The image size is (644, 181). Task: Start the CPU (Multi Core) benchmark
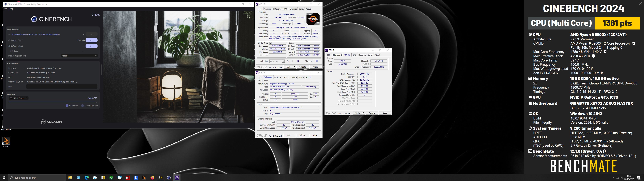pos(92,40)
